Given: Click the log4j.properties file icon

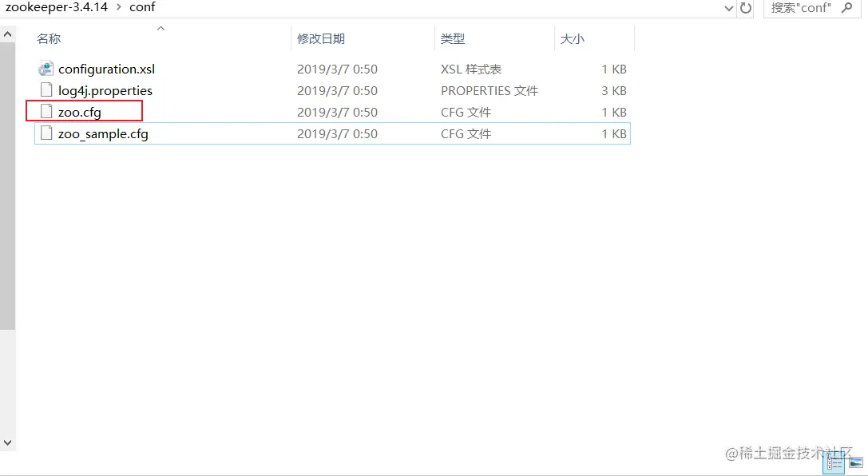Looking at the screenshot, I should pos(46,90).
